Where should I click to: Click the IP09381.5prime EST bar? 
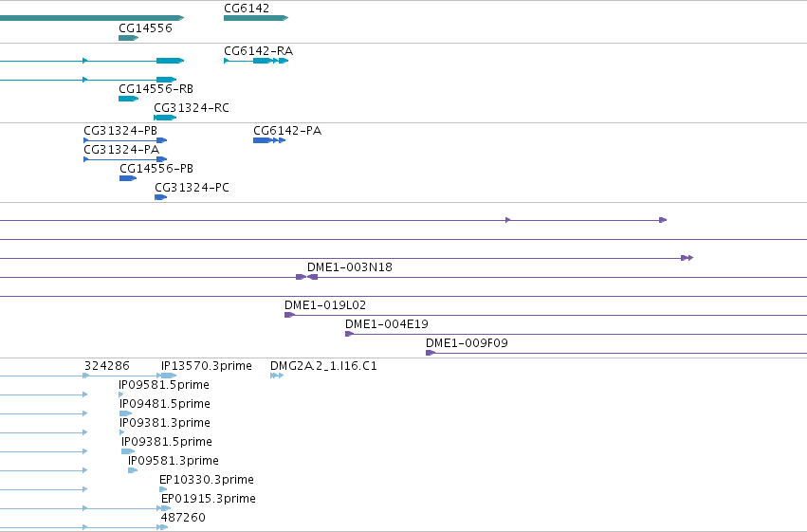pos(128,451)
